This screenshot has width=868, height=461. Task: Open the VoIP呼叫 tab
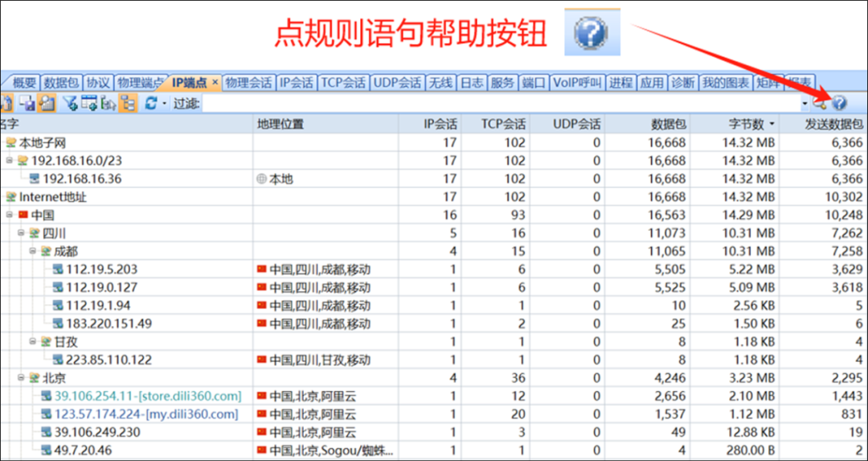pos(576,83)
